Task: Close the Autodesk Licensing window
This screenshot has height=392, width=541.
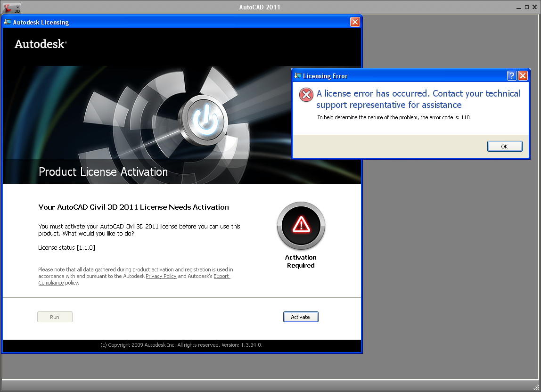Action: [x=355, y=22]
